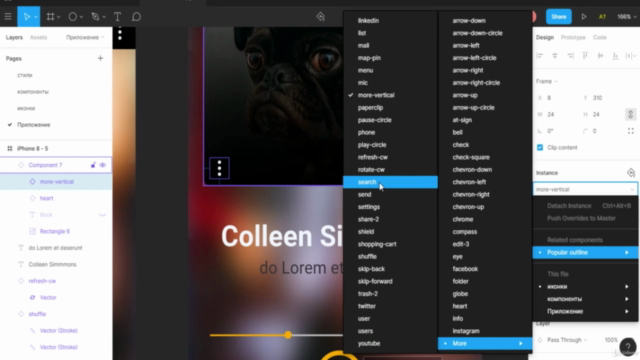Screen dimensions: 640x360
Task: Open the hamburger main menu
Action: [x=8, y=17]
